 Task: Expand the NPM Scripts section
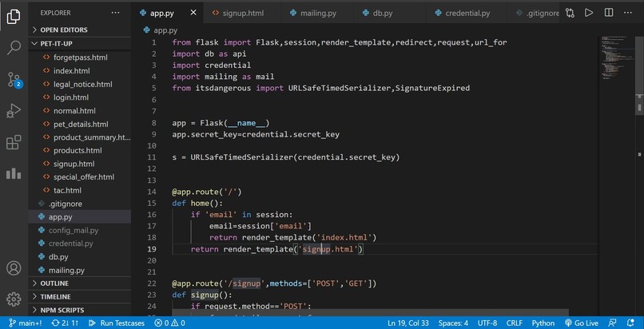(80, 310)
